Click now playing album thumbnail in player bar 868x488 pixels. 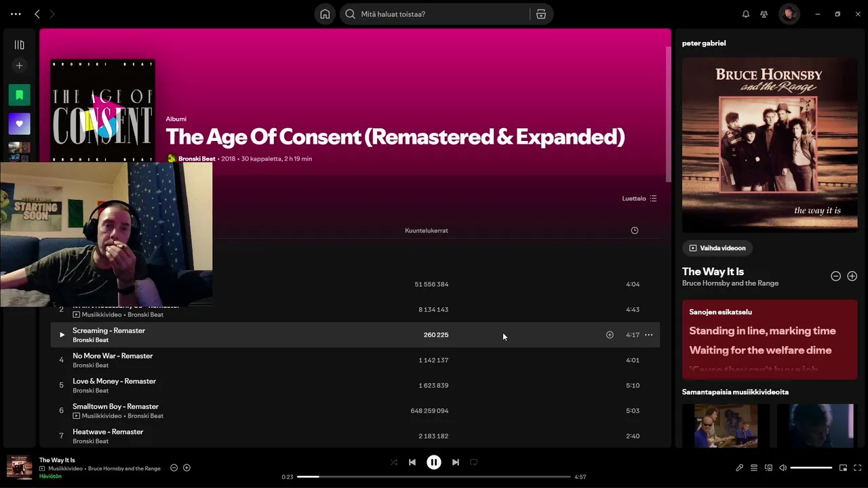(19, 468)
